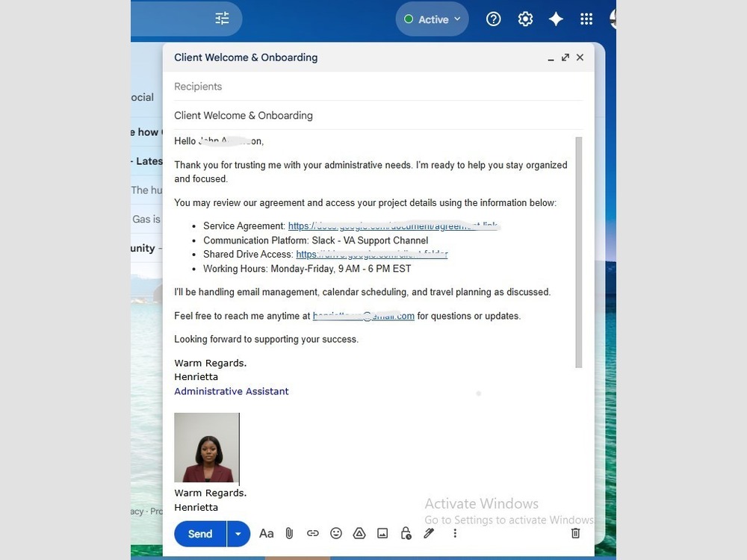The height and width of the screenshot is (560, 747).
Task: Open more options three dots
Action: pyautogui.click(x=455, y=534)
